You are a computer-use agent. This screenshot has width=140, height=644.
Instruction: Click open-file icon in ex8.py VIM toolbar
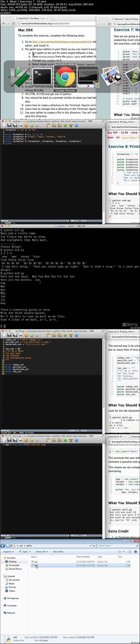[4, 125]
